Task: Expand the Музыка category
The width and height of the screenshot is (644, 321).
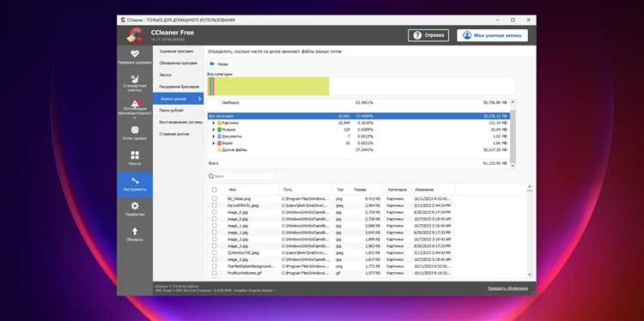Action: tap(213, 130)
